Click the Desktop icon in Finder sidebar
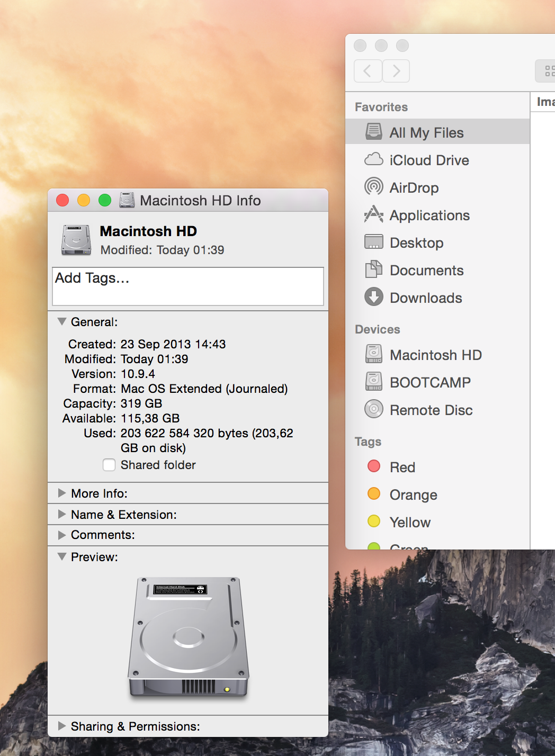 click(374, 242)
